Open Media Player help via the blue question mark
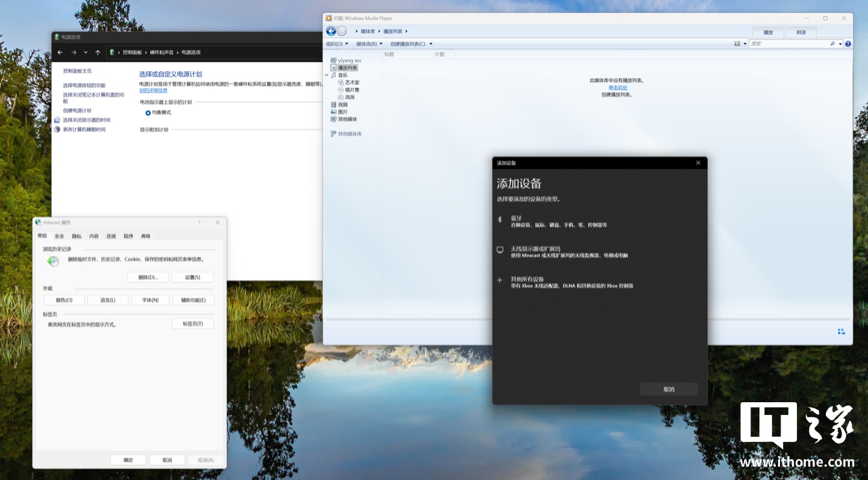The height and width of the screenshot is (480, 868). (848, 44)
